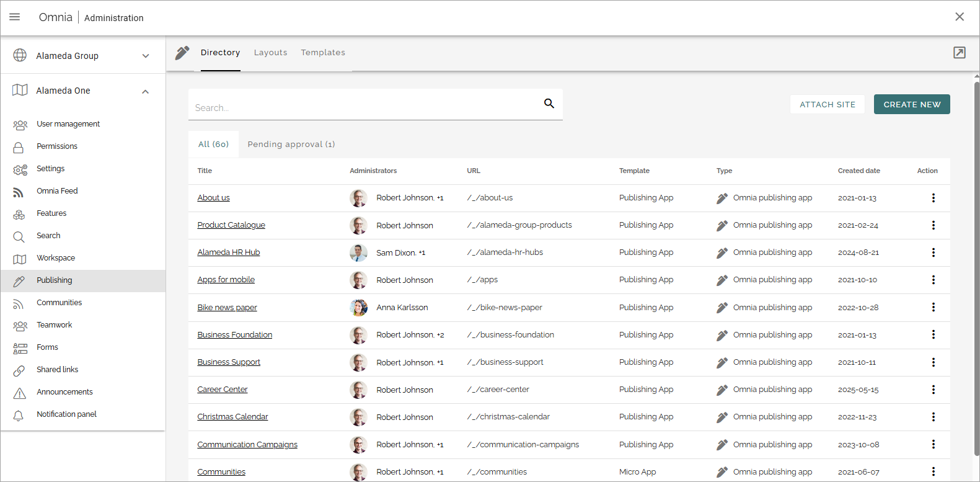This screenshot has height=482, width=980.
Task: Click the Title column header
Action: coord(205,171)
